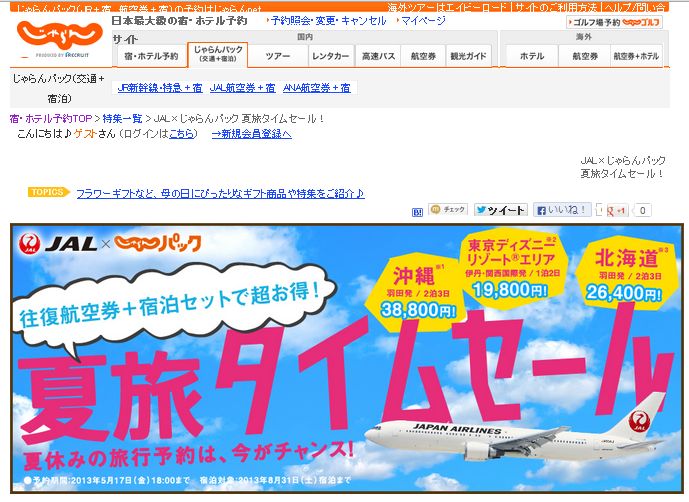Select the ツアー tab
This screenshot has width=689, height=502.
coord(278,56)
